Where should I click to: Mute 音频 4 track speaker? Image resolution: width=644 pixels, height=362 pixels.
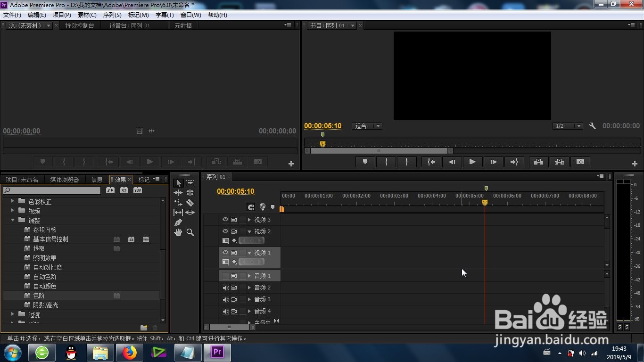pyautogui.click(x=225, y=311)
